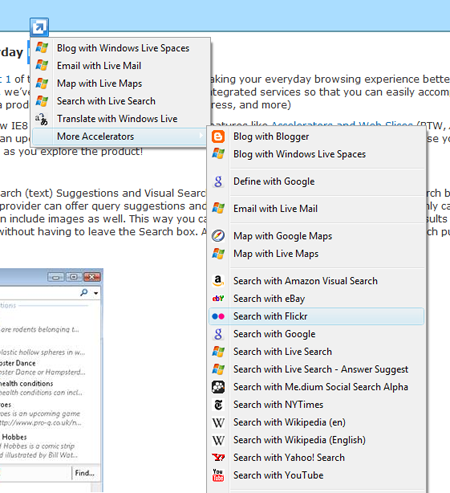Click the Find... button in small window
The height and width of the screenshot is (493, 450).
click(85, 473)
